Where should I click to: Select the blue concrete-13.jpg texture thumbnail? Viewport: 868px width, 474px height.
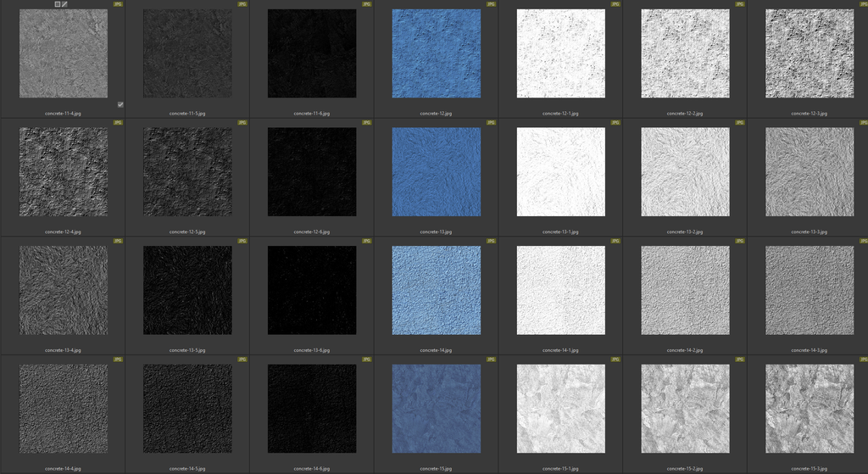tap(436, 172)
